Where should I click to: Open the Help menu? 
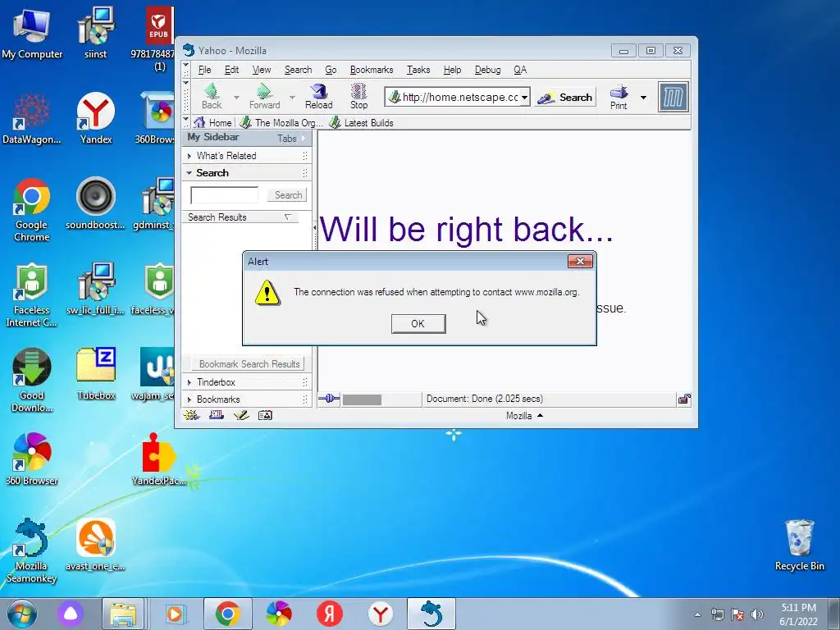click(x=452, y=70)
